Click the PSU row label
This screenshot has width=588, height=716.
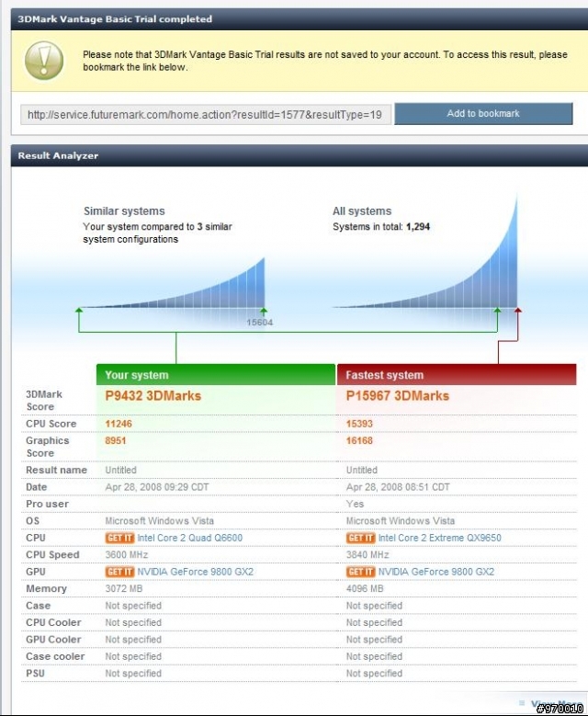pyautogui.click(x=35, y=673)
